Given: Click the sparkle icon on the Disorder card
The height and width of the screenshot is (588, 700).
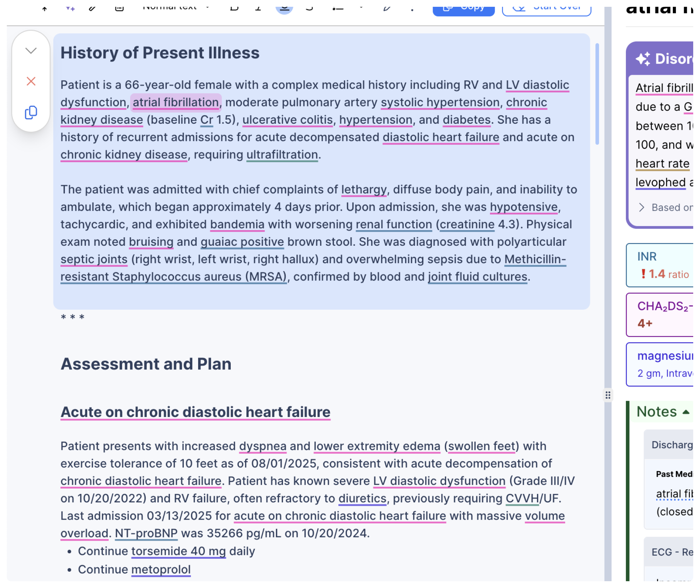Looking at the screenshot, I should click(643, 59).
